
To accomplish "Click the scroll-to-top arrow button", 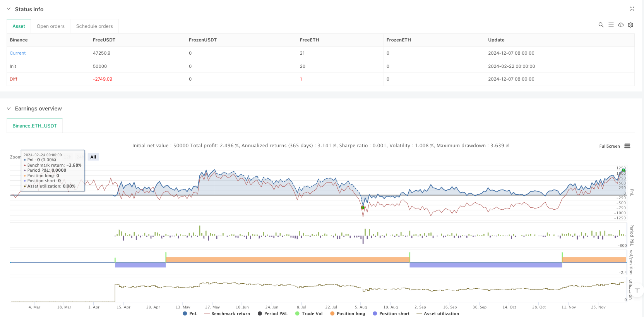I will 637,291.
